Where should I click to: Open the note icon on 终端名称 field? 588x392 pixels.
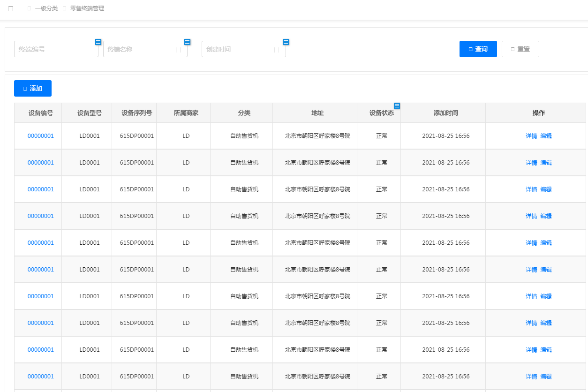[187, 42]
